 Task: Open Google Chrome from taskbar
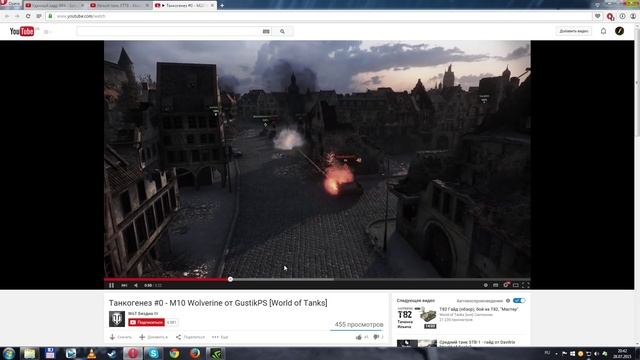point(174,353)
